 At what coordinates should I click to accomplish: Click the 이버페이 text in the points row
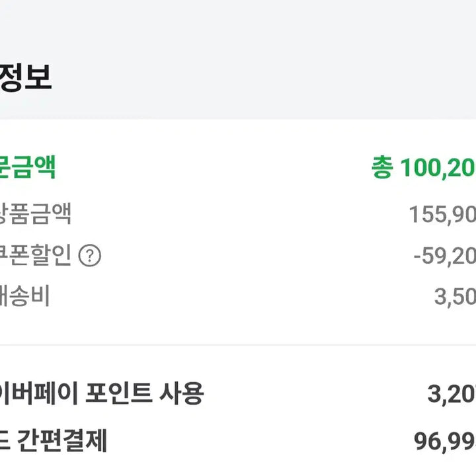(x=40, y=394)
